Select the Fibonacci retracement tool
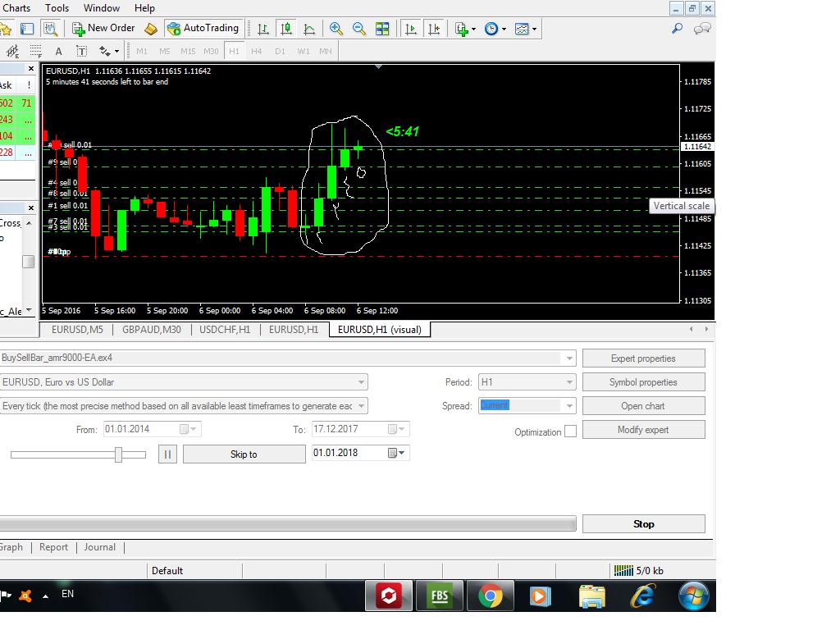 (36, 52)
